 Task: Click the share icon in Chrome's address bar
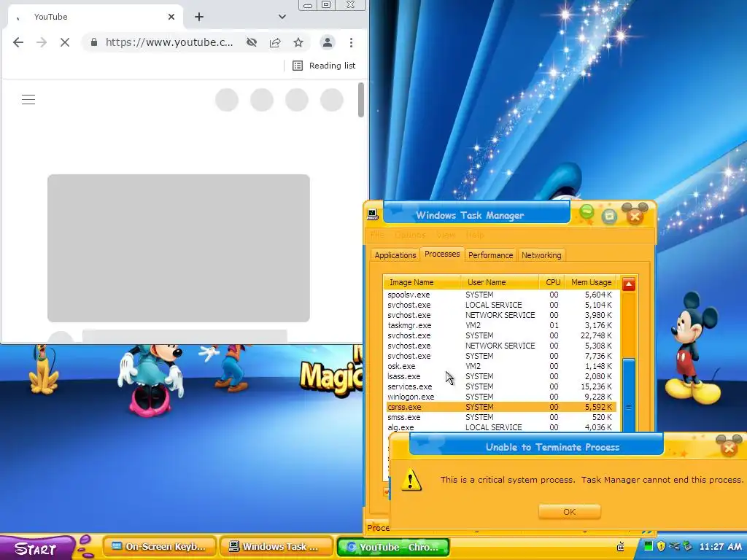(275, 42)
